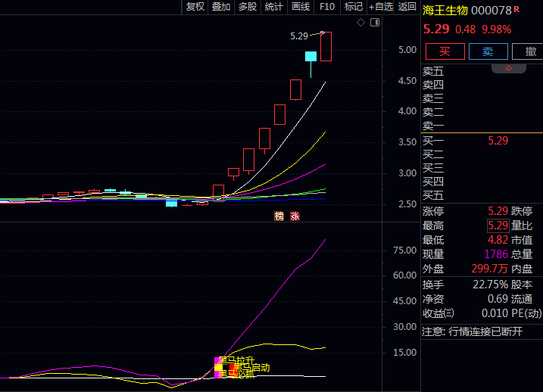The height and width of the screenshot is (392, 543).
Task: Open F10 company info
Action: click(327, 7)
